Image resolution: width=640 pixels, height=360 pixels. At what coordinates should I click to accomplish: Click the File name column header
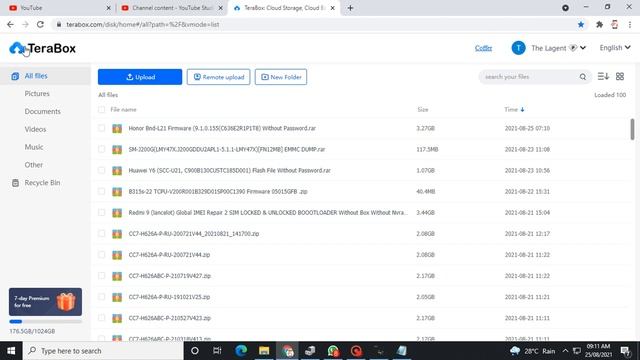pyautogui.click(x=123, y=109)
